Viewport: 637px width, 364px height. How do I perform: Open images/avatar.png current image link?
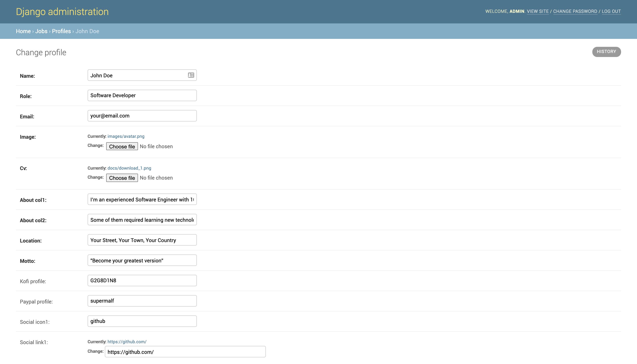pyautogui.click(x=126, y=136)
